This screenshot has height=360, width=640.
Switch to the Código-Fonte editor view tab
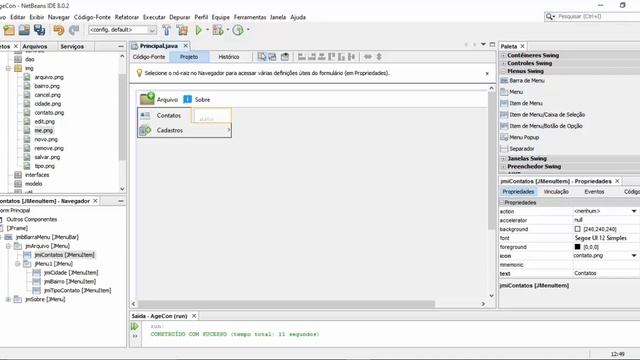(149, 57)
